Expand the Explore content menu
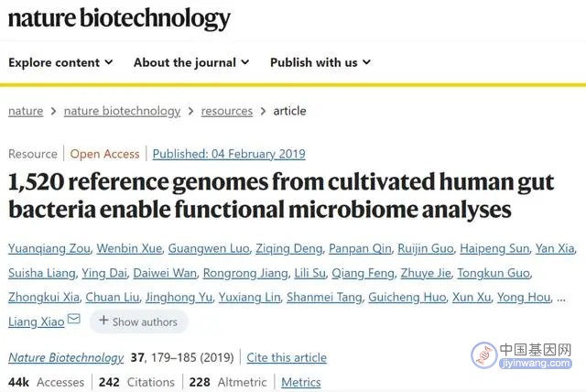 (60, 62)
